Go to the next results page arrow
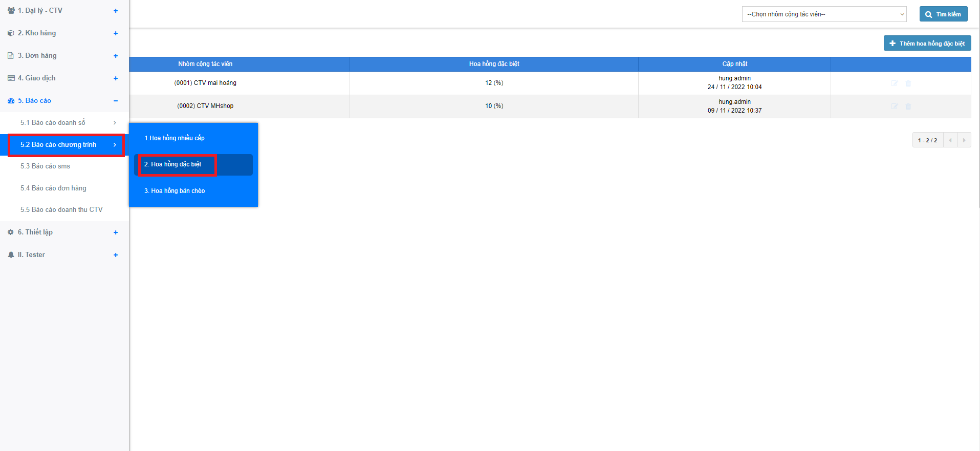The image size is (980, 451). point(964,140)
